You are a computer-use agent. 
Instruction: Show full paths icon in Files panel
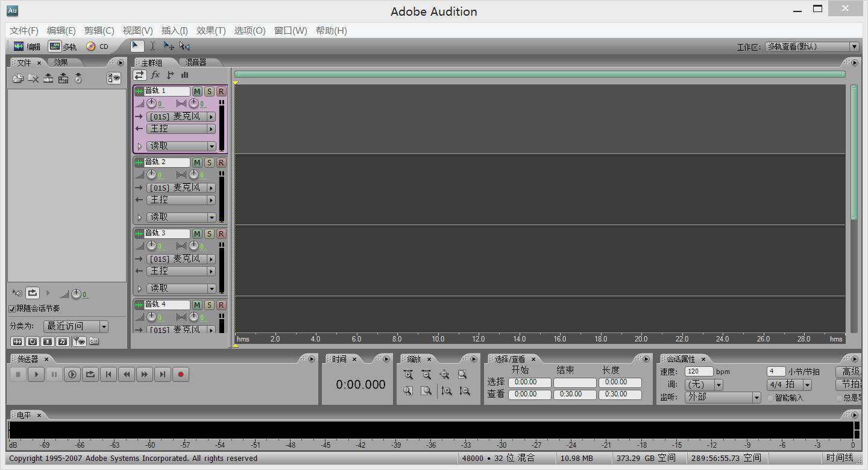click(94, 341)
